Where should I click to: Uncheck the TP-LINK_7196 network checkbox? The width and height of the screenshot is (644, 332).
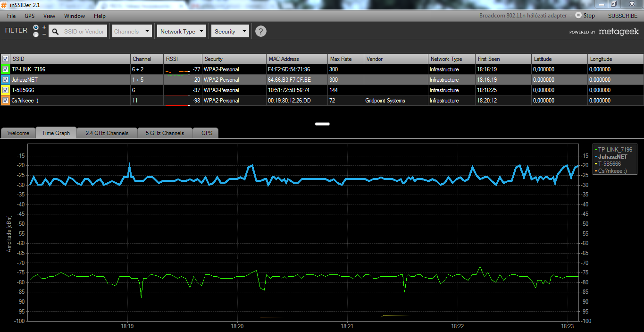(x=5, y=69)
